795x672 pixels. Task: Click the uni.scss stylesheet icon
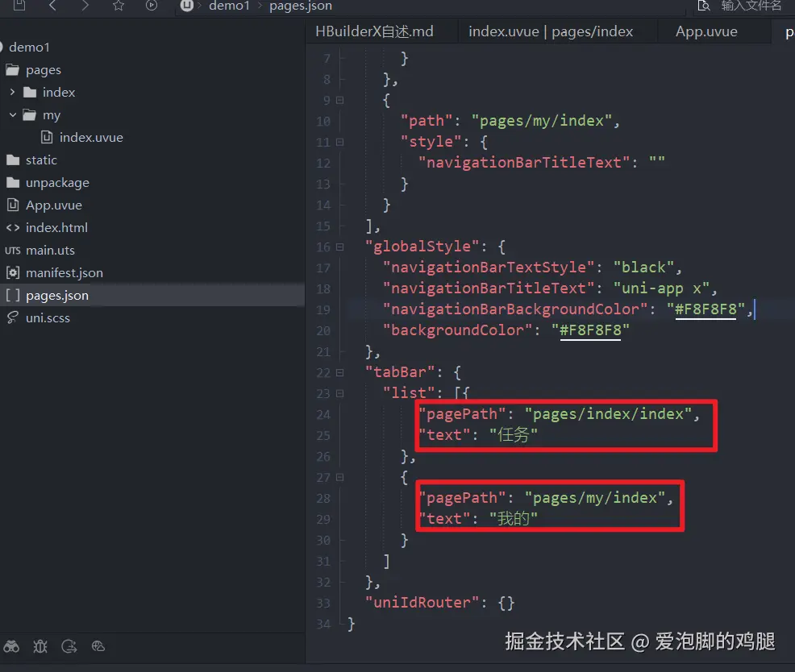pos(13,317)
